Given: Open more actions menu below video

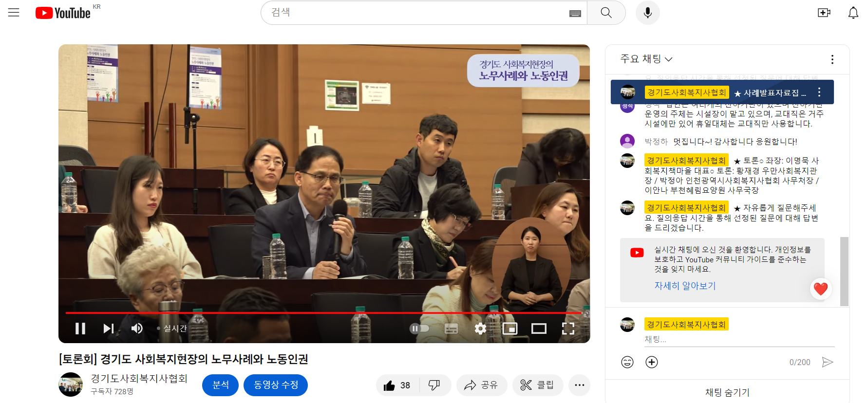Looking at the screenshot, I should 579,385.
